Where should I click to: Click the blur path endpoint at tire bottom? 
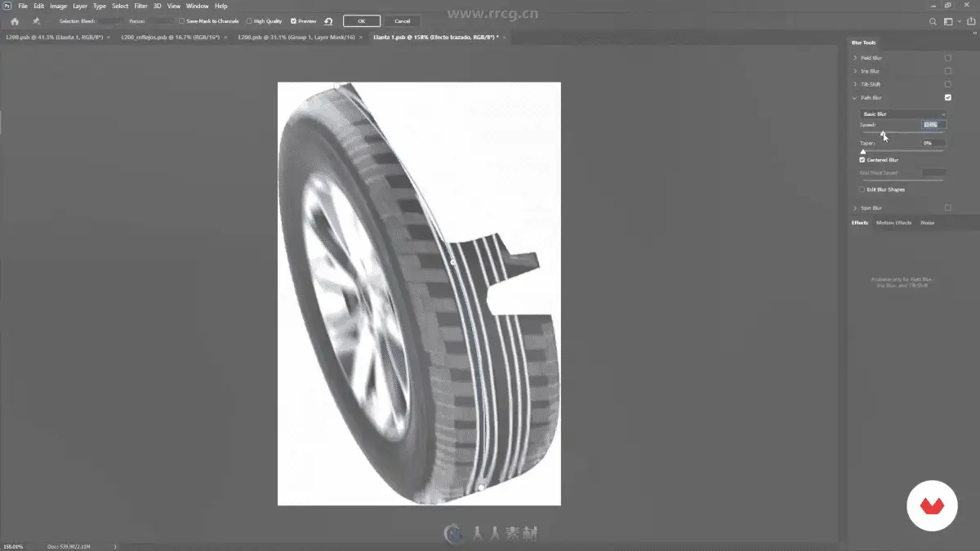pos(481,487)
